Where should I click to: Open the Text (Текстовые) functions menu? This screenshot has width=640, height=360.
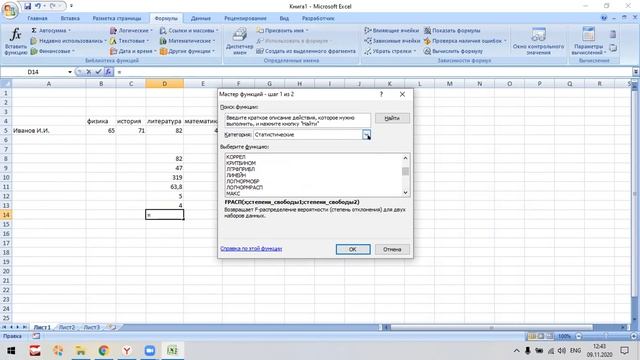pyautogui.click(x=129, y=41)
